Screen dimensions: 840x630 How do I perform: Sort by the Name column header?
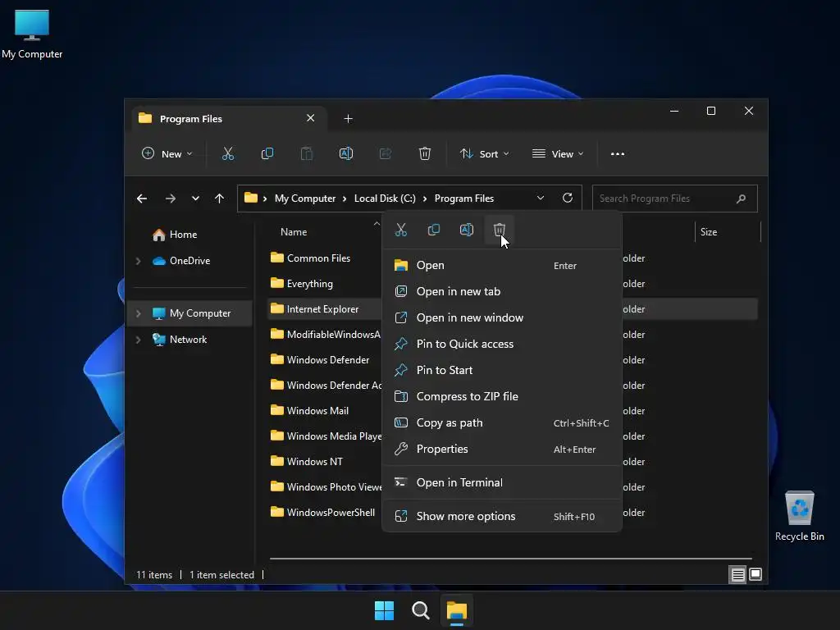(294, 232)
